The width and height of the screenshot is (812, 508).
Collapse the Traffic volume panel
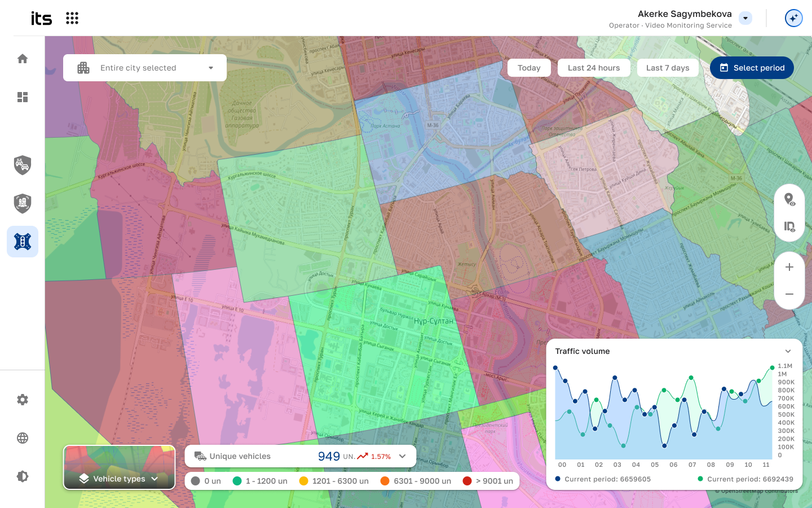coord(788,351)
